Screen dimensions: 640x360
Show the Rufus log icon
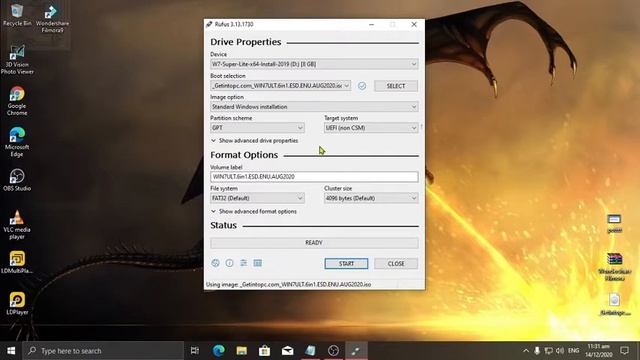pos(258,263)
